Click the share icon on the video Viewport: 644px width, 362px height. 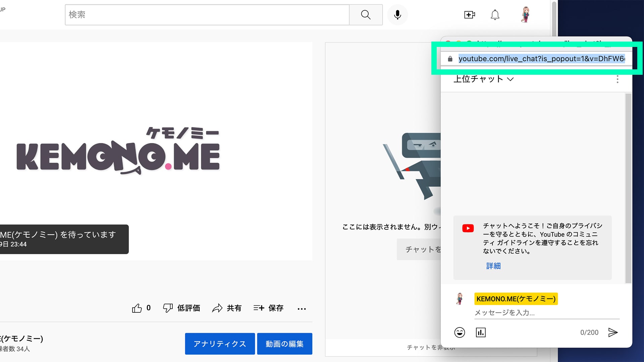[217, 308]
